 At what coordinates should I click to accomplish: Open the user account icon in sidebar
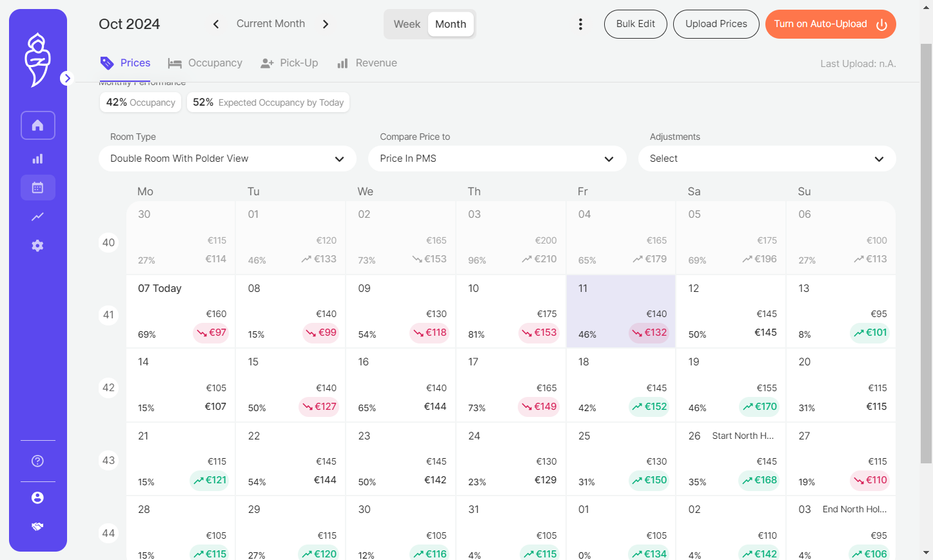(38, 497)
